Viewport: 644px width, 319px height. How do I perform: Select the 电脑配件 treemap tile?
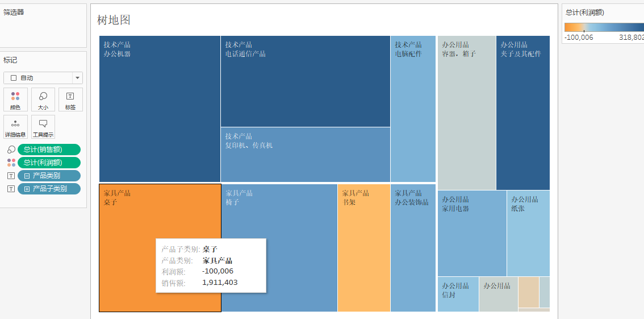point(413,109)
